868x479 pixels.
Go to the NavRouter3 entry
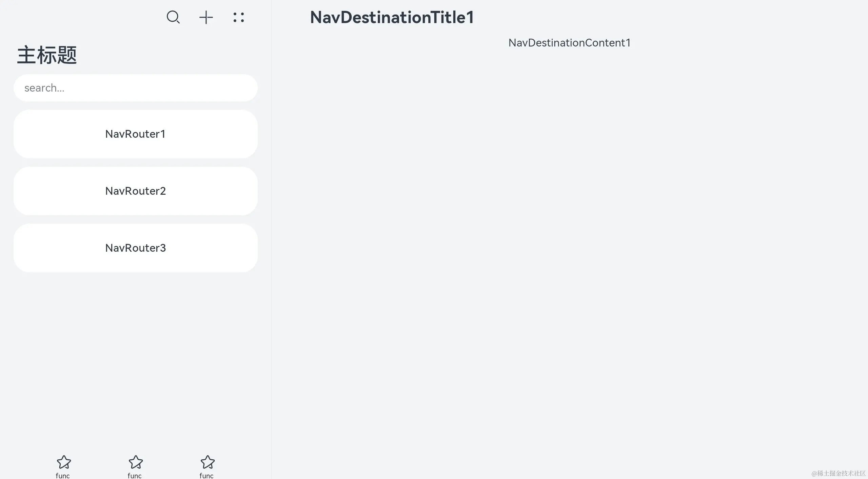[x=136, y=248]
